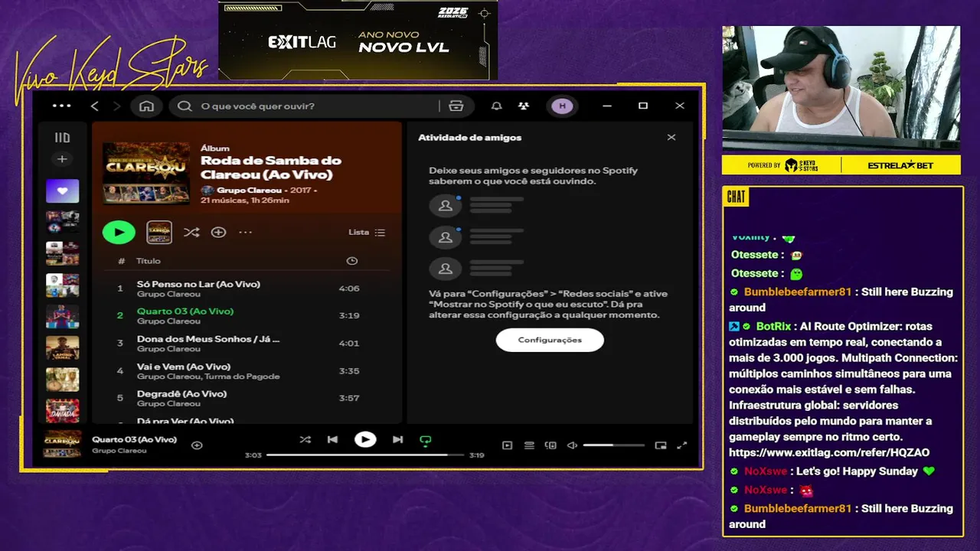The image size is (980, 551).
Task: Enter full screen mode icon
Action: click(682, 445)
